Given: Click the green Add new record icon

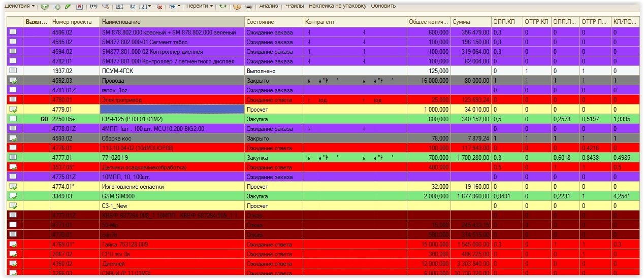Looking at the screenshot, I should (45, 6).
